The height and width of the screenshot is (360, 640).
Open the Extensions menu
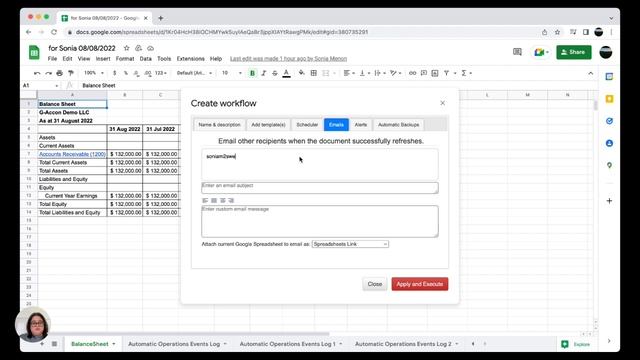pyautogui.click(x=191, y=59)
